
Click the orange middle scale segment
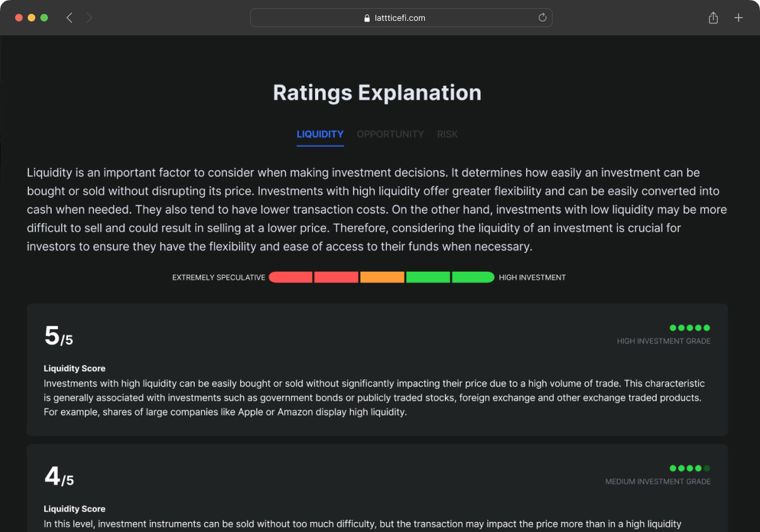[382, 277]
